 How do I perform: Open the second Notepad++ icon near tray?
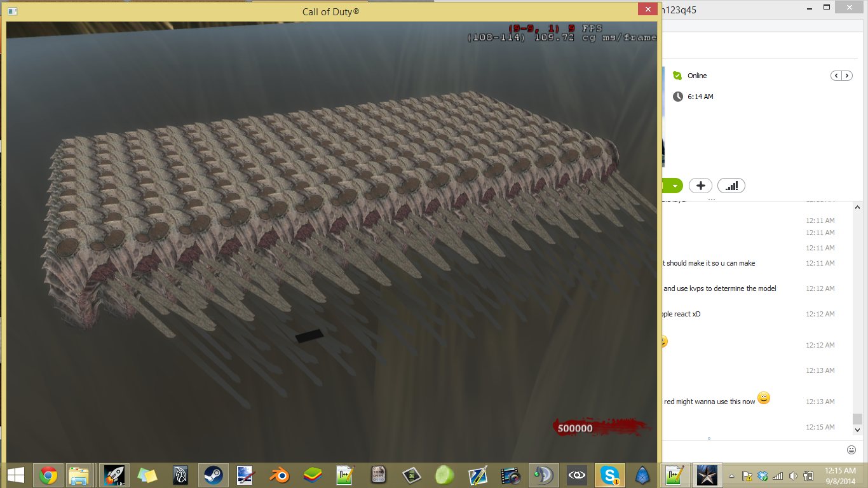[x=674, y=475]
